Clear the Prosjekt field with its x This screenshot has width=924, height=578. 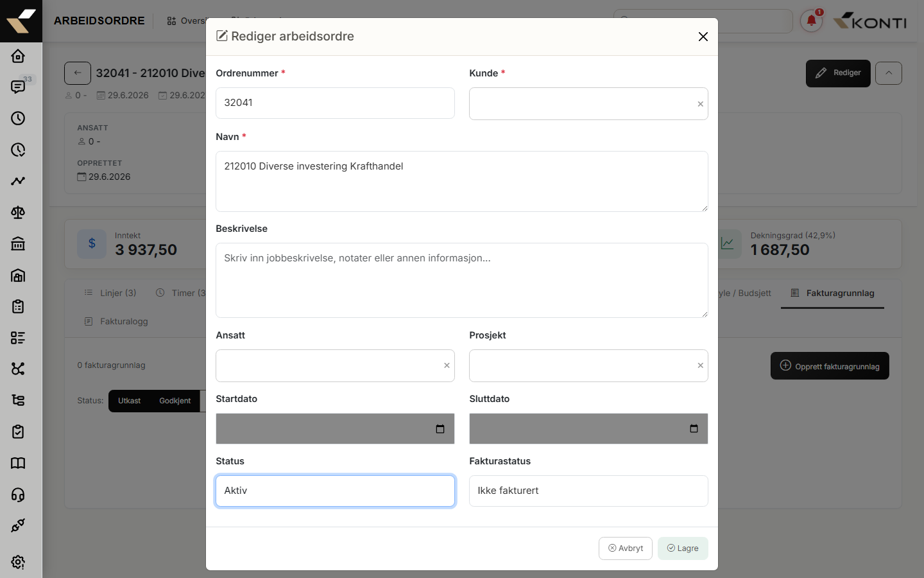coord(700,365)
